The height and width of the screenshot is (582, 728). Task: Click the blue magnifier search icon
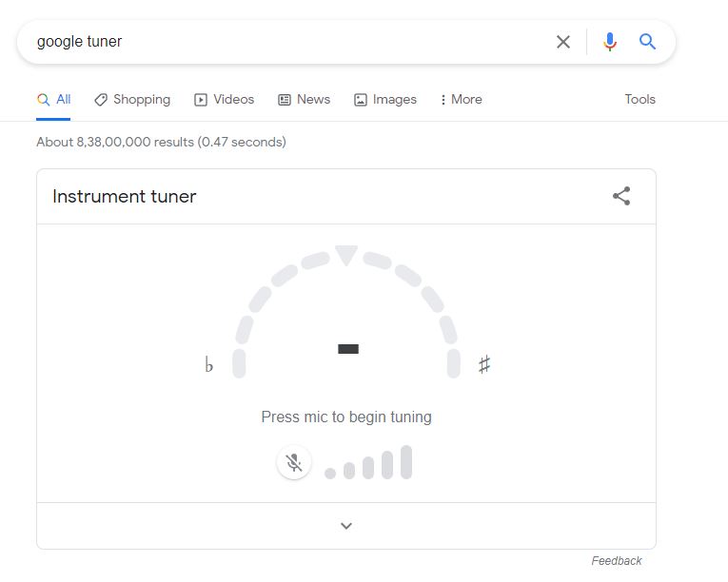tap(647, 42)
